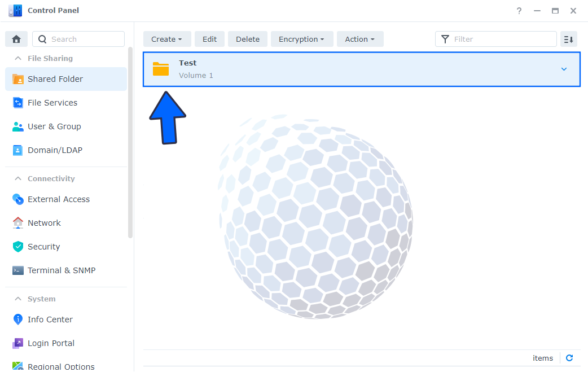
Task: Open File Services settings
Action: pos(52,103)
